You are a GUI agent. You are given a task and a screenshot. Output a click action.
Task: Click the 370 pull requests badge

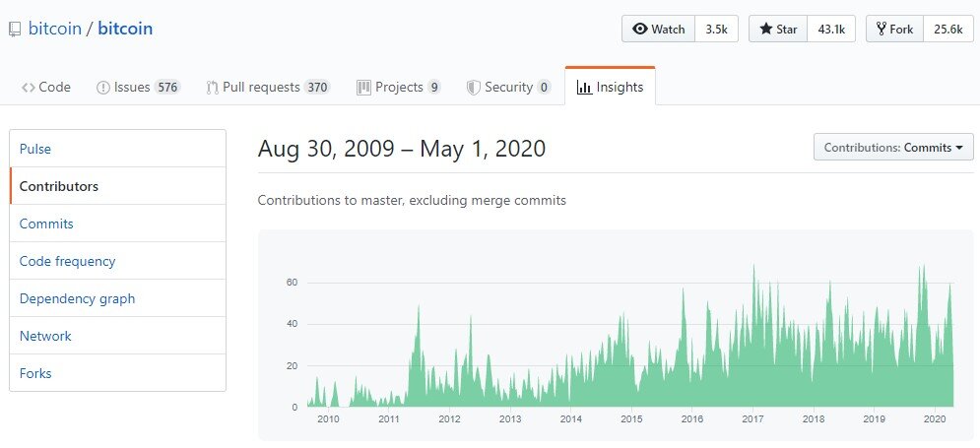pyautogui.click(x=317, y=88)
